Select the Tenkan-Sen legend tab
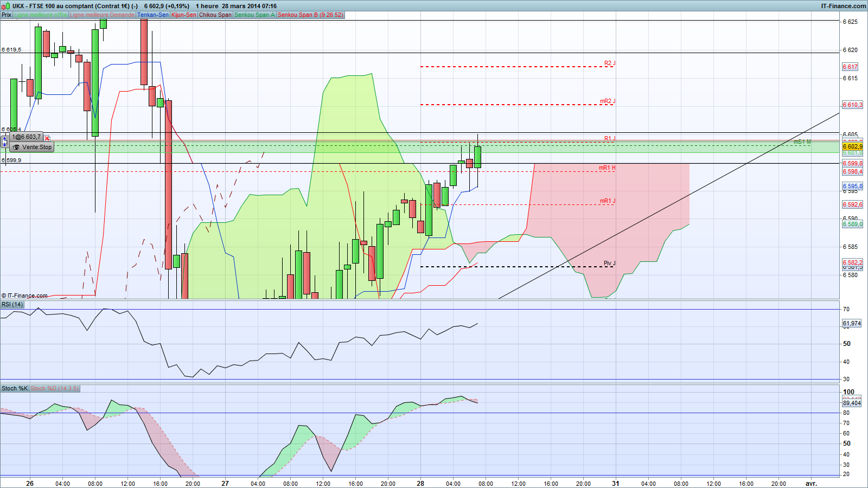Screen dimensions: 868x488 (x=153, y=15)
